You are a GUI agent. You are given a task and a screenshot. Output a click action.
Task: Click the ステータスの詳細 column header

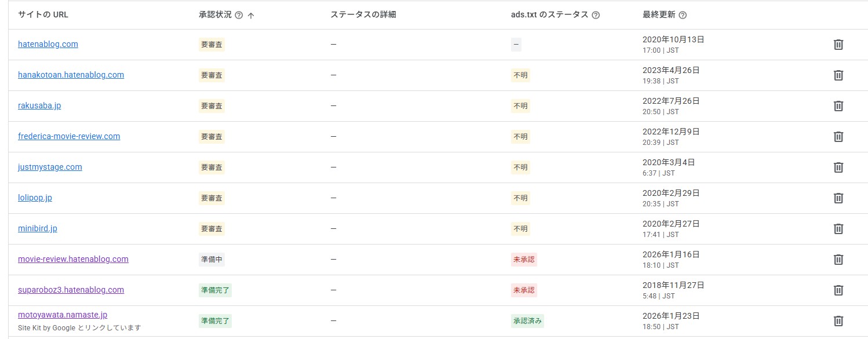[363, 14]
